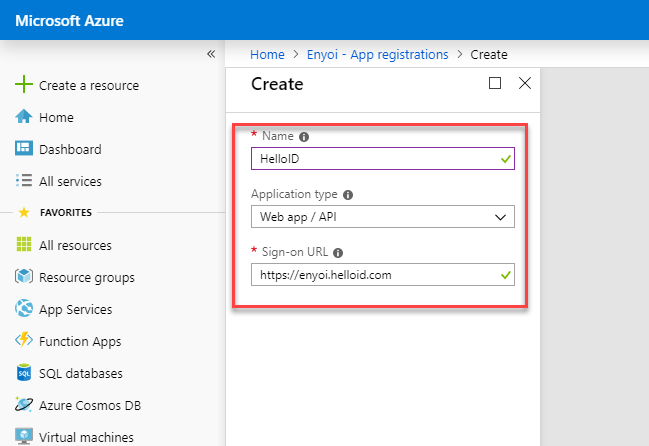Viewport: 649px width, 446px height.
Task: Click the Resource groups cube icon
Action: 24,276
